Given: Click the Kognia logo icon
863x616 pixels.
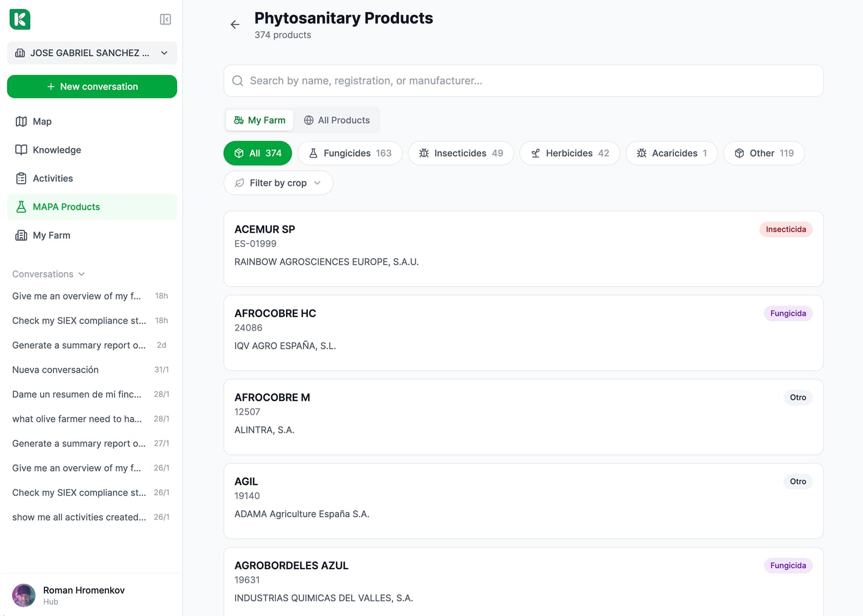Looking at the screenshot, I should pos(19,19).
